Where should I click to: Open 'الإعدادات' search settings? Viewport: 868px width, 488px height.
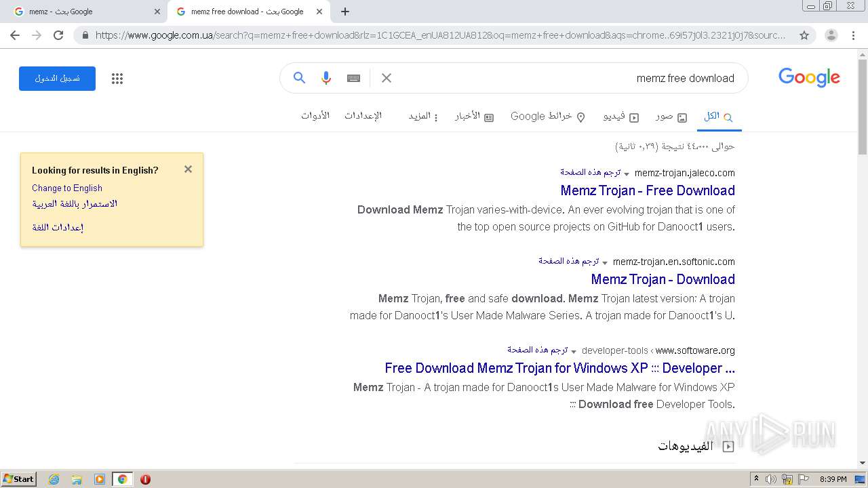point(363,116)
